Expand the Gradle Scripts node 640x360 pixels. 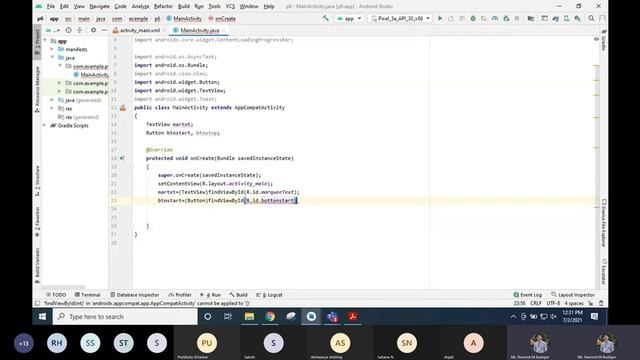pos(45,125)
